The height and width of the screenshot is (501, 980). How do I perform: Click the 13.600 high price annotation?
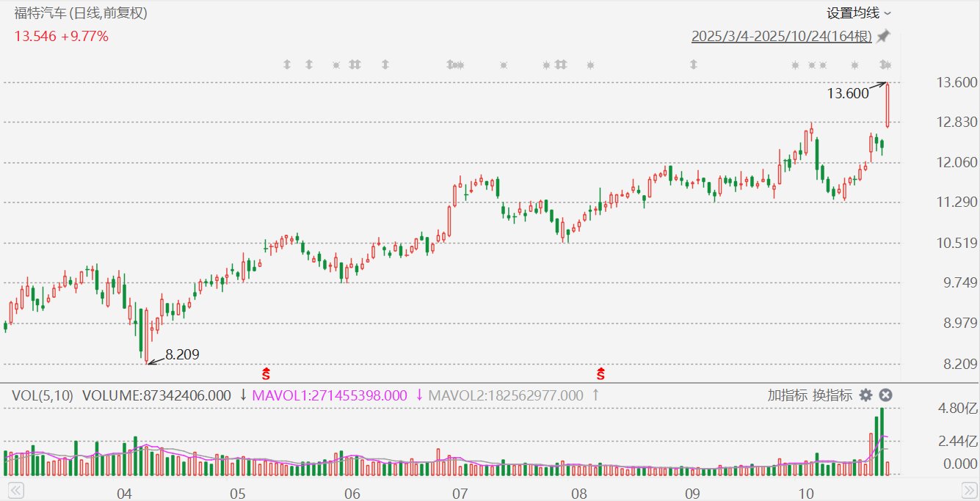click(847, 93)
